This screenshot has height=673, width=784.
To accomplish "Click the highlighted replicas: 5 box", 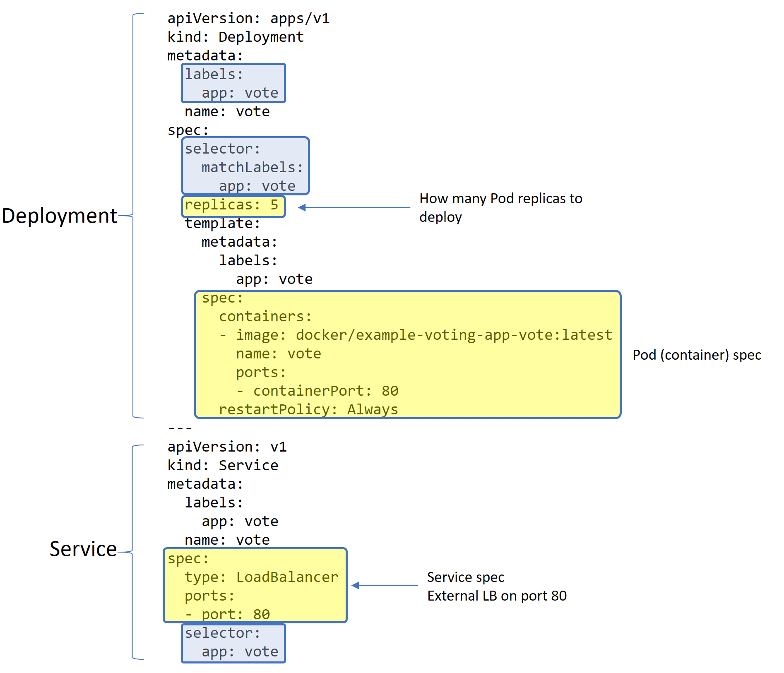I will tap(233, 205).
